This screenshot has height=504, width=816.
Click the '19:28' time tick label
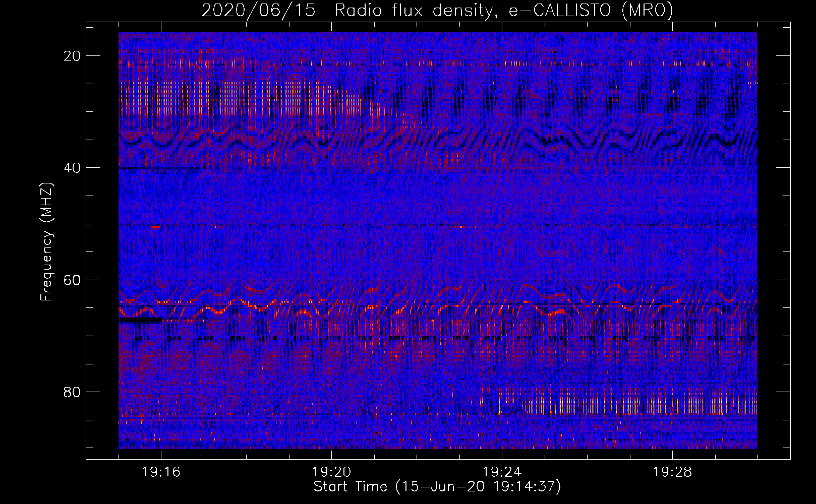pos(672,472)
